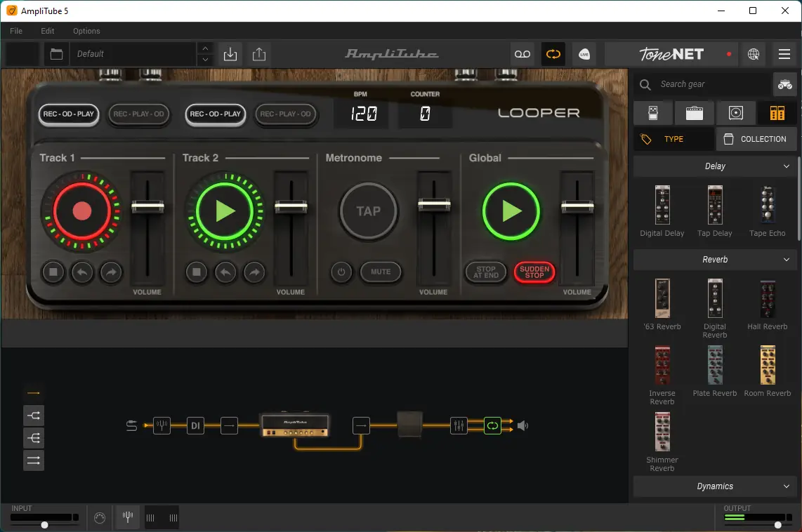Screen dimensions: 802x532
Task: Open the Default preset name field
Action: [133, 54]
